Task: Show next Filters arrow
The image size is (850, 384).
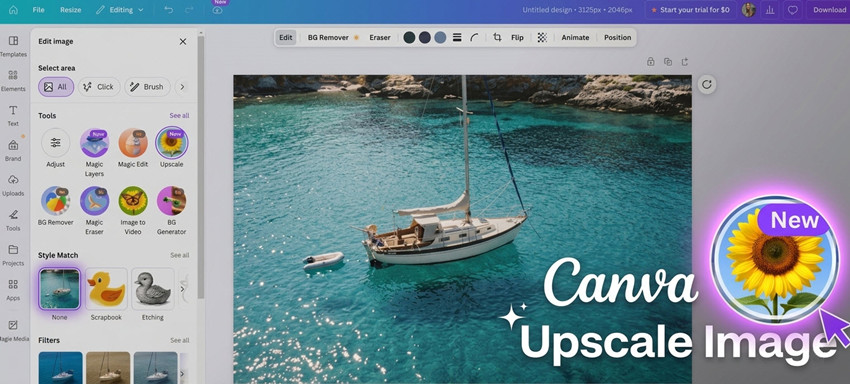Action: 182,374
